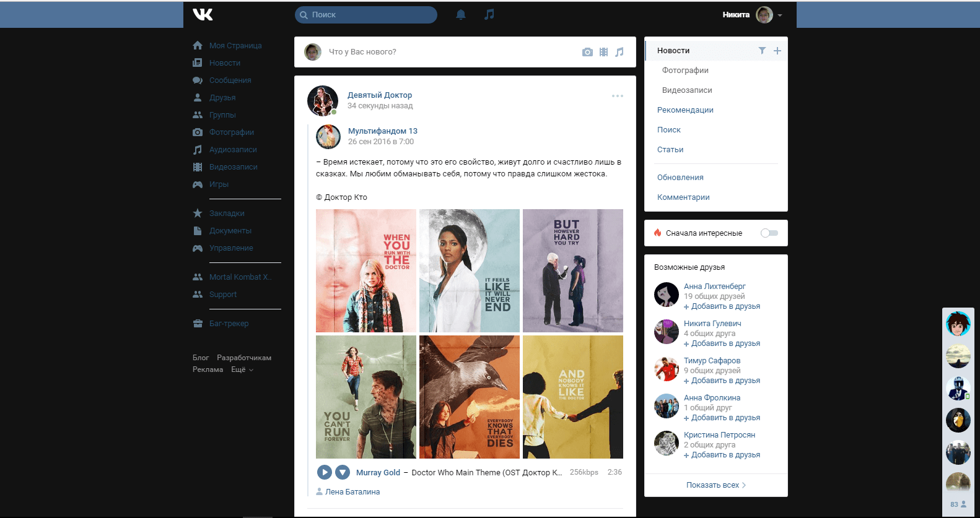Click the camera icon beside Фотографии in sidebar
The height and width of the screenshot is (518, 980).
tap(198, 132)
